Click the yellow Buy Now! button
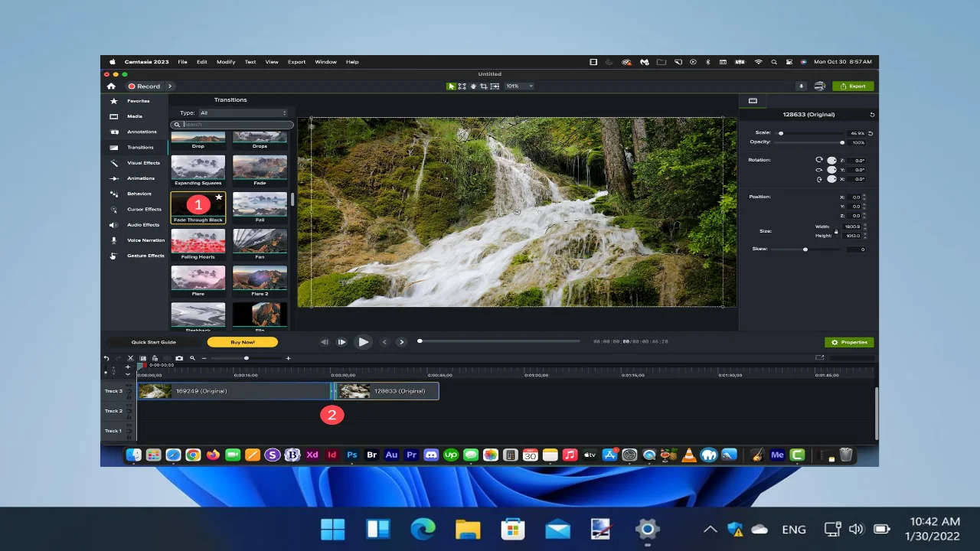Image resolution: width=980 pixels, height=551 pixels. coord(242,342)
